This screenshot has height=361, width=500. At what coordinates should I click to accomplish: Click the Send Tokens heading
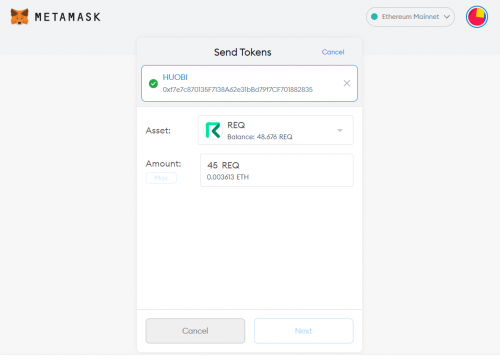tap(243, 52)
